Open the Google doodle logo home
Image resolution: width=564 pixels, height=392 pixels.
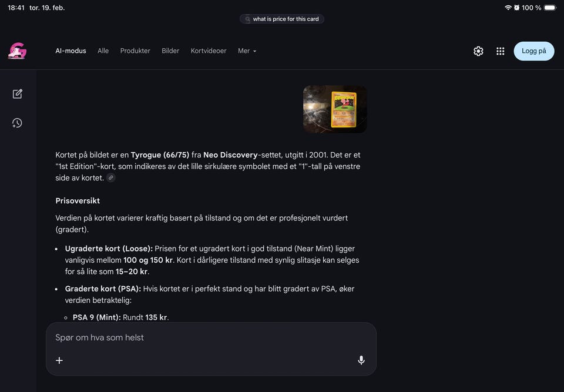click(x=17, y=51)
